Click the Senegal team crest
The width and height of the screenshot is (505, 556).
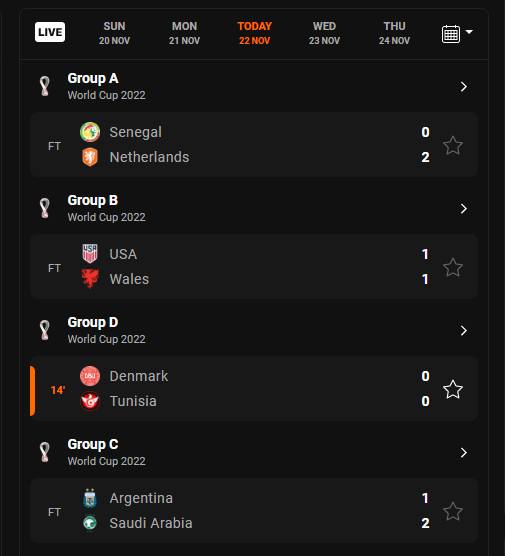(90, 132)
